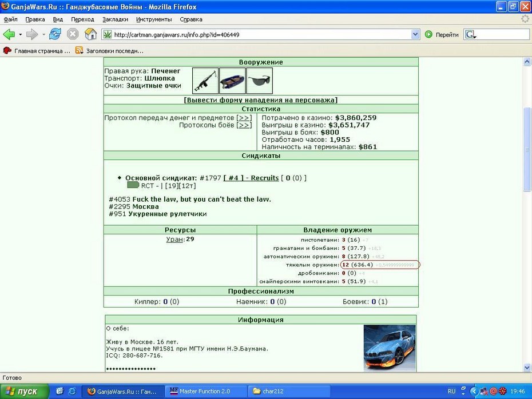Screen dimensions: 532x399
Task: Click the Firefox activity throbber icon
Action: [525, 19]
